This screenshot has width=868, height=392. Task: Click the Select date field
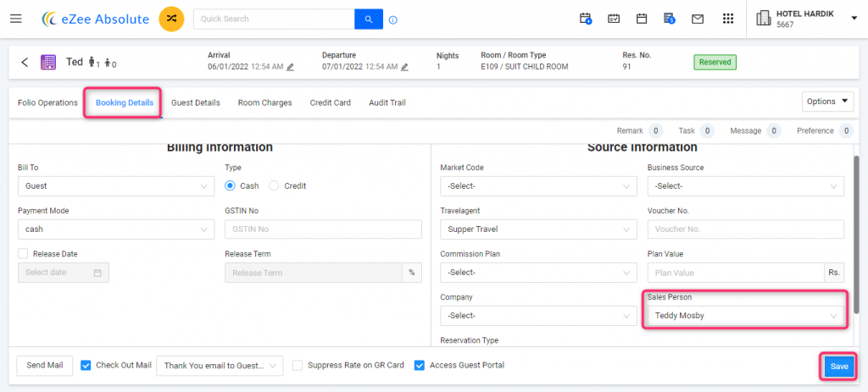[63, 273]
